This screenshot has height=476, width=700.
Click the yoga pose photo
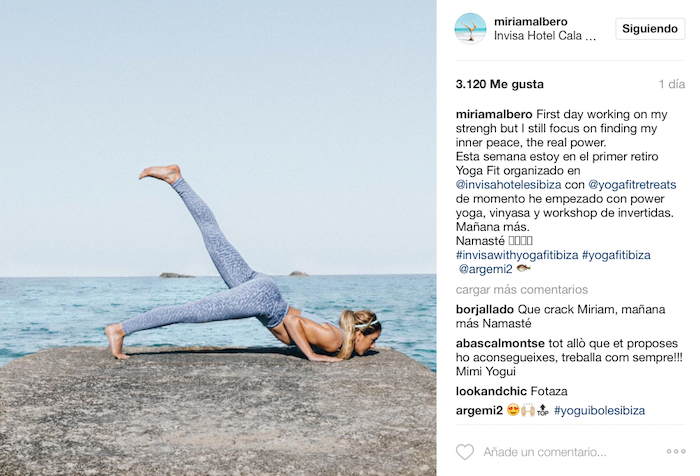click(218, 238)
